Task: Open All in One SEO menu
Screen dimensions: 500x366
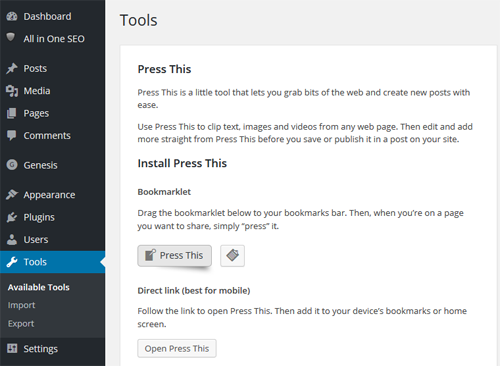Action: pyautogui.click(x=54, y=39)
